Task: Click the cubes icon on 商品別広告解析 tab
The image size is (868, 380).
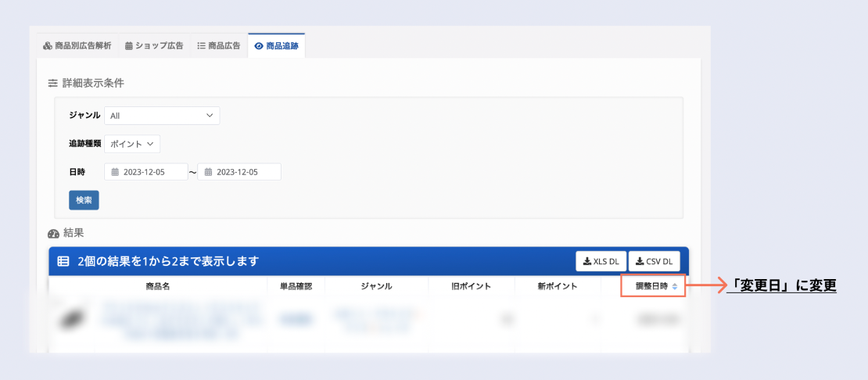Action: pos(48,46)
